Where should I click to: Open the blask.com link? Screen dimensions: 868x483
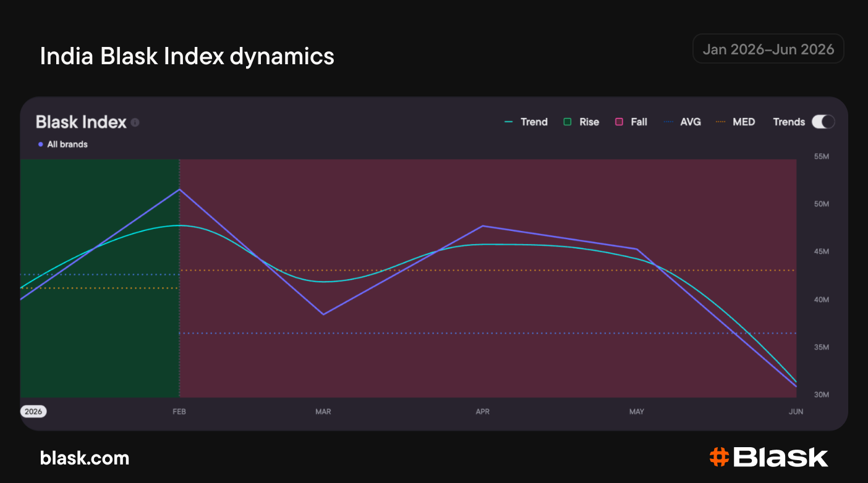tap(85, 458)
